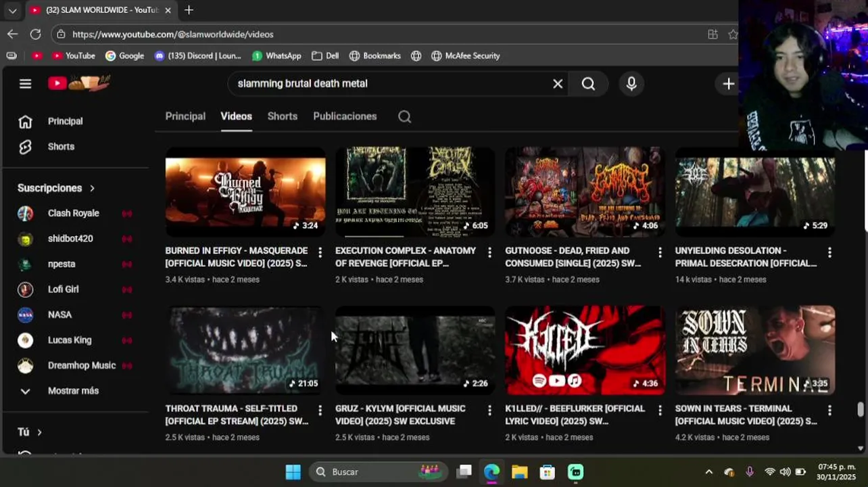Click the taskbar Buscar search box
Image resolution: width=868 pixels, height=487 pixels.
(379, 472)
